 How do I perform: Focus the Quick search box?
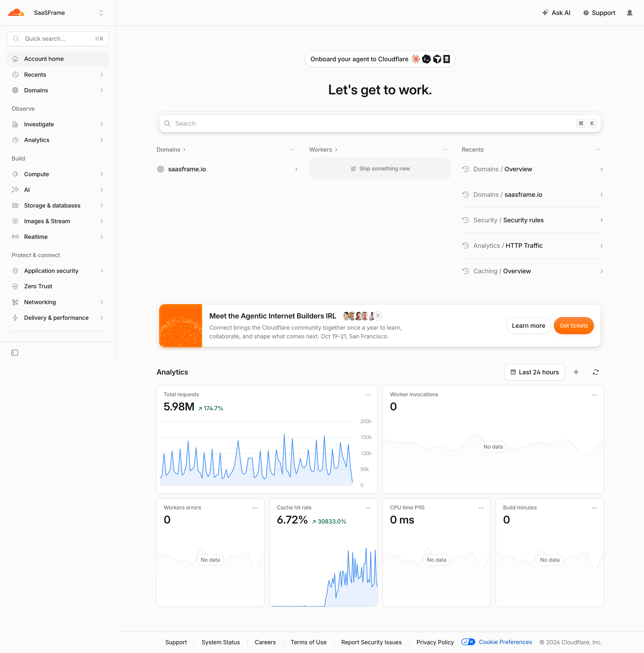coord(58,38)
